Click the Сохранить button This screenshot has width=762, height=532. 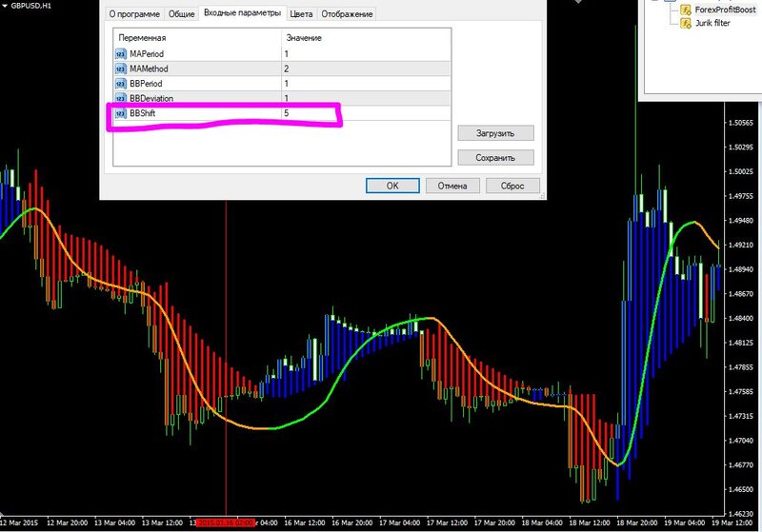coord(495,157)
